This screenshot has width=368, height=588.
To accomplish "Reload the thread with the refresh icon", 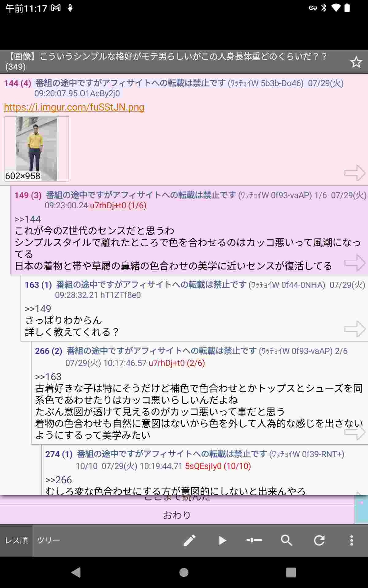I will 319,540.
